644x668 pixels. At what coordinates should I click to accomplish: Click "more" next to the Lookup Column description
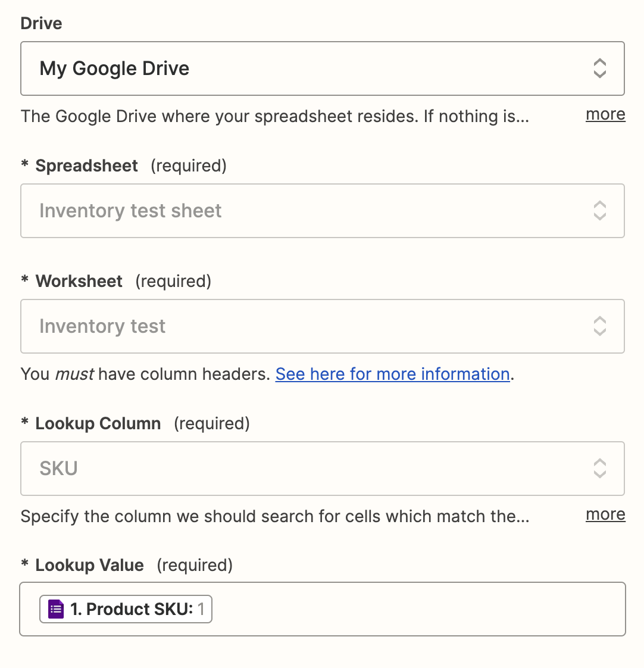click(x=605, y=514)
